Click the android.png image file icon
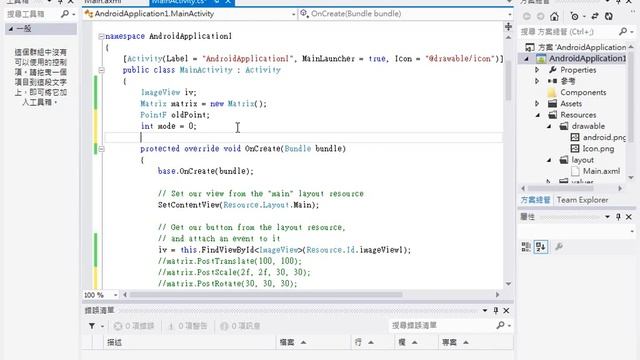Image resolution: width=640 pixels, height=360 pixels. click(x=575, y=137)
